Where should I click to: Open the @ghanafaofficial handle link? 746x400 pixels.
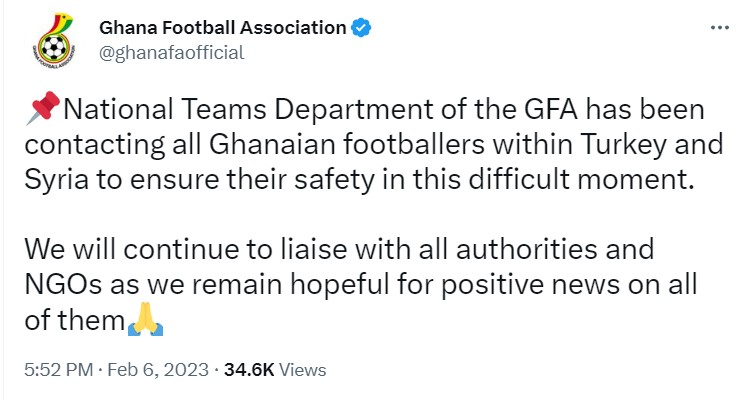pyautogui.click(x=171, y=53)
